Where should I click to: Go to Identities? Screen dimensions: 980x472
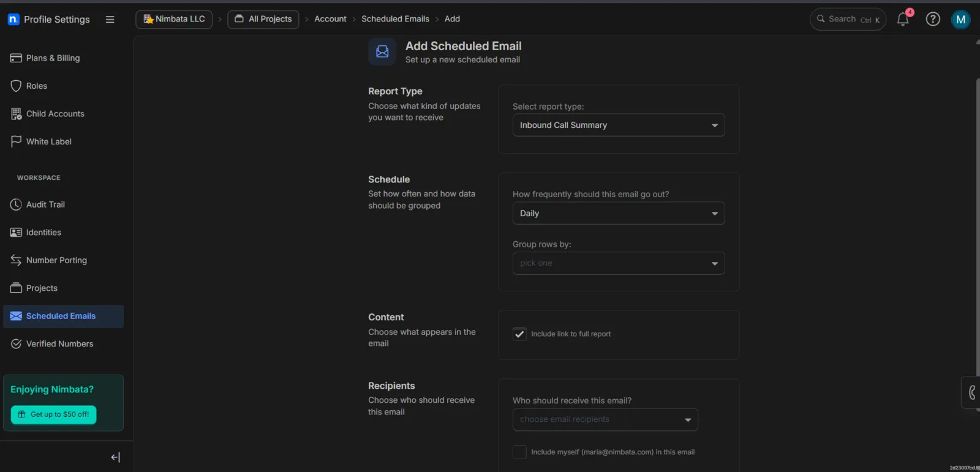pos(63,233)
